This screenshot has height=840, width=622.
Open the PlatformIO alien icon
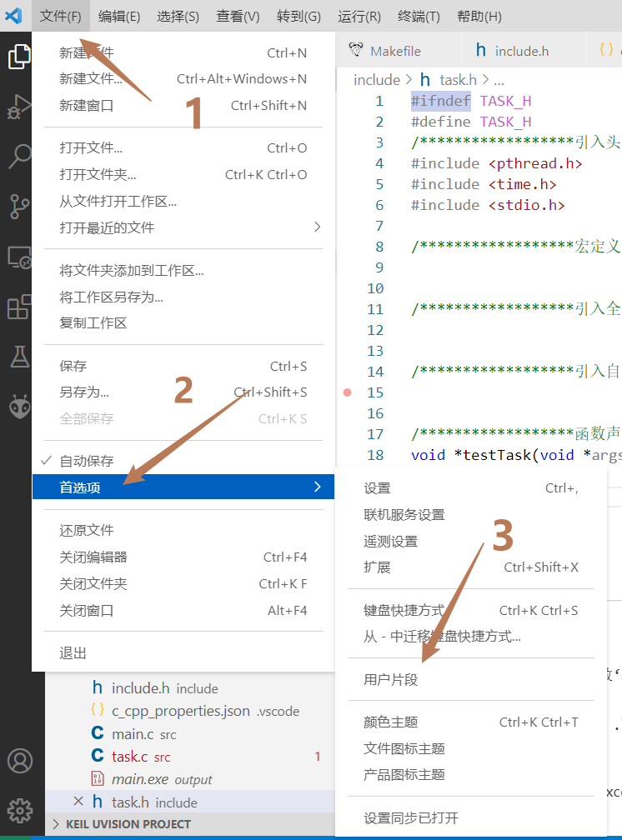(x=20, y=407)
